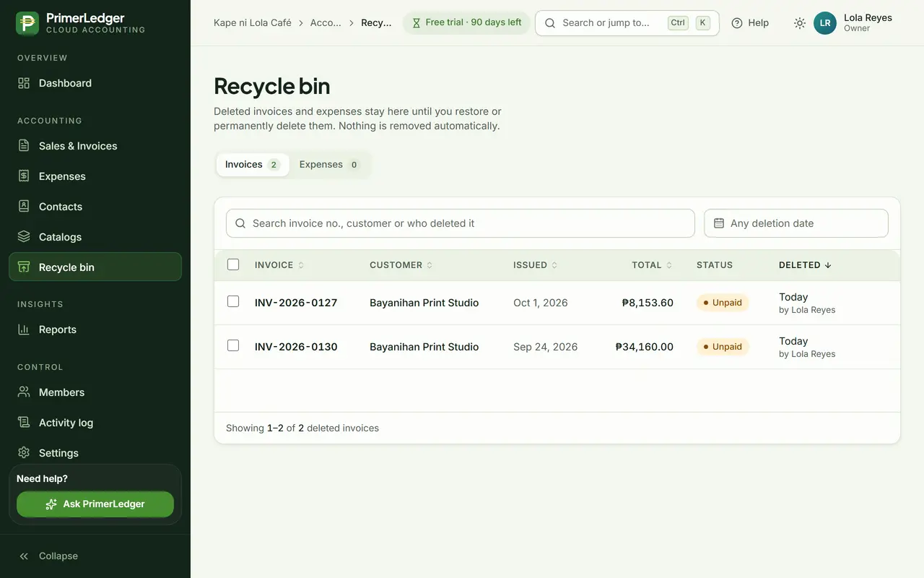Click the calendar icon in date filter

click(x=719, y=224)
